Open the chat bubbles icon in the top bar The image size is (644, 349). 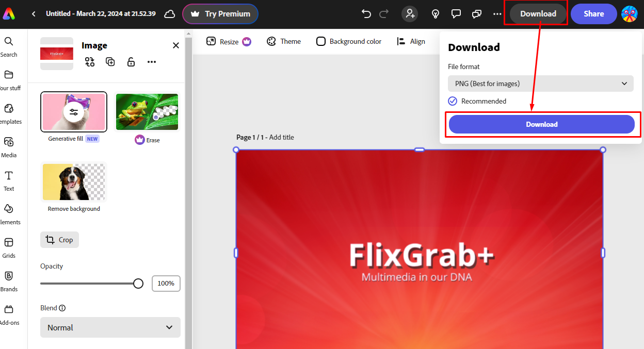coord(477,14)
